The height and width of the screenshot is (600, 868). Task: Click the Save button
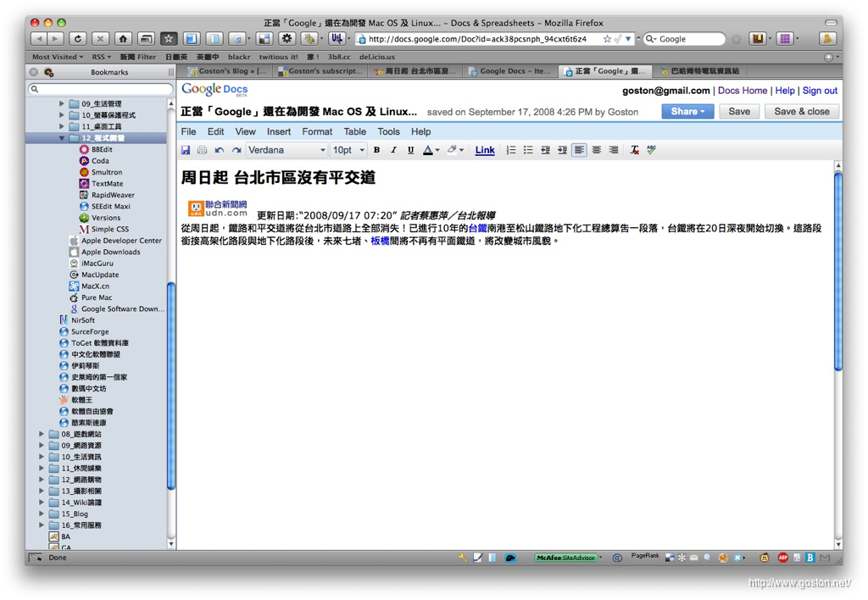coord(739,111)
